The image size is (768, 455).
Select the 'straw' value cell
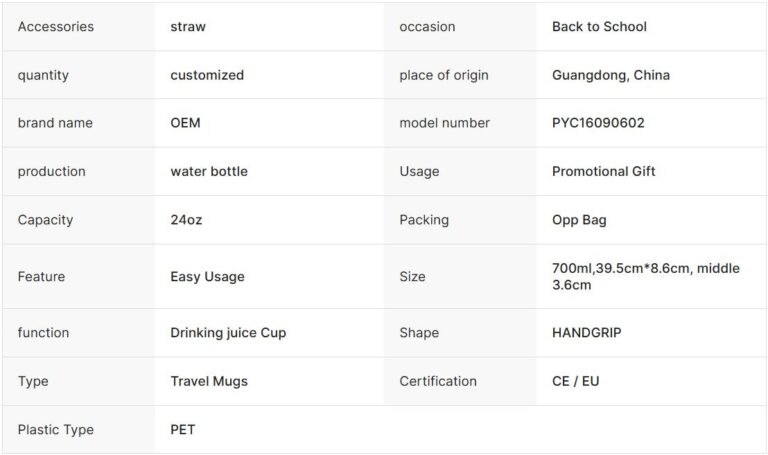pos(188,27)
